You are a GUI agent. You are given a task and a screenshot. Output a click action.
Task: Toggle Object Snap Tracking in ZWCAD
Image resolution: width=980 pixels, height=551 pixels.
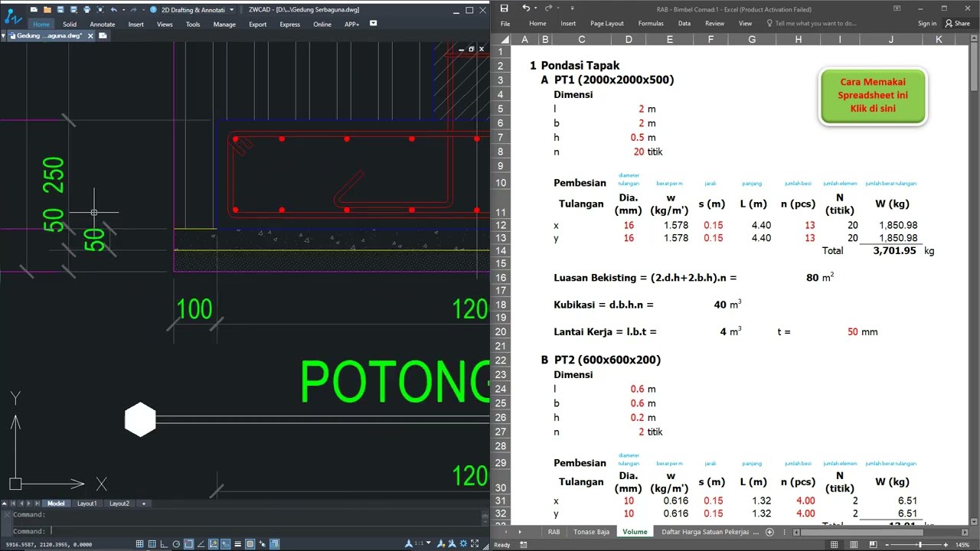coord(201,544)
